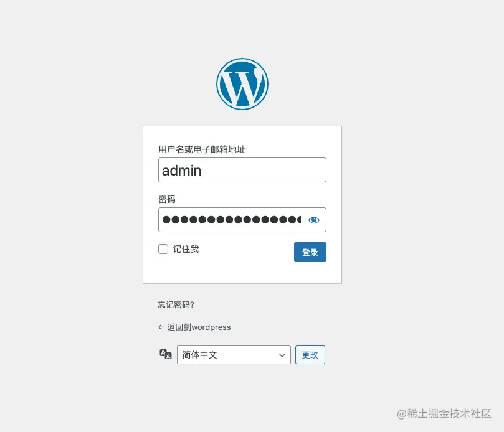Tick the 记住我 checkbox
Viewport: 504px width, 432px height.
(x=163, y=249)
